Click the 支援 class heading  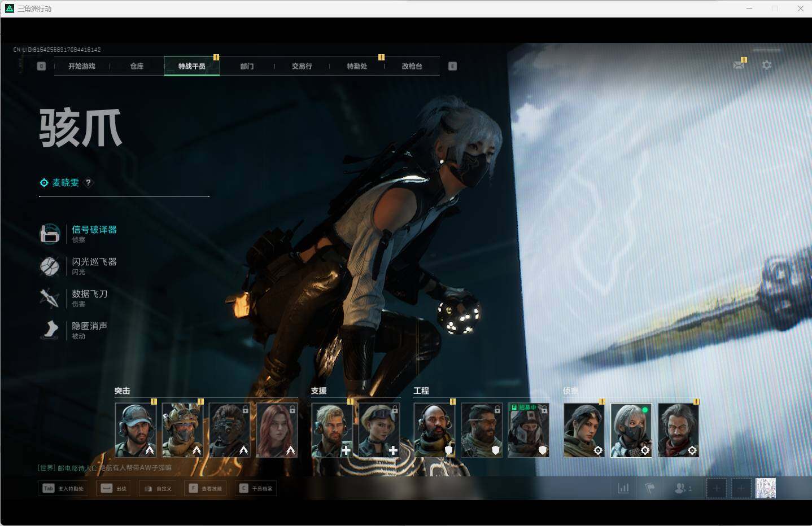click(x=318, y=391)
